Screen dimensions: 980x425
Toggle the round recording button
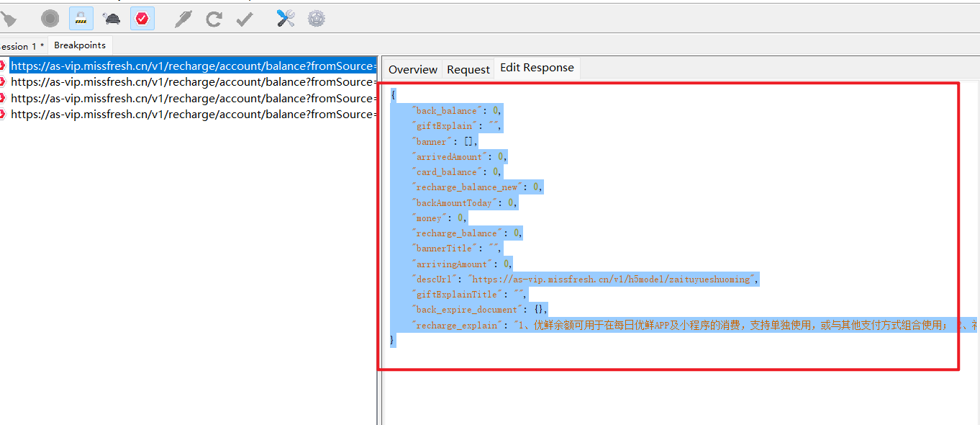[50, 19]
